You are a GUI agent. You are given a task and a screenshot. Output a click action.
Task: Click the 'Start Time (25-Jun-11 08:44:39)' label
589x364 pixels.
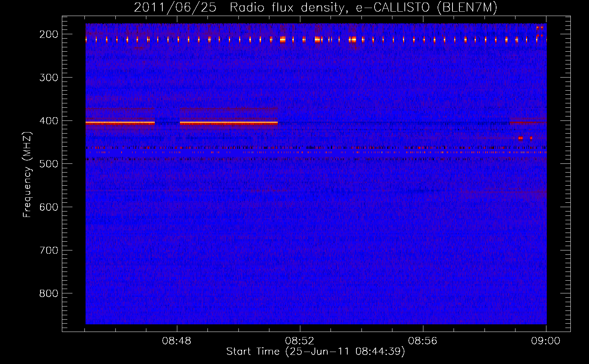coord(316,352)
